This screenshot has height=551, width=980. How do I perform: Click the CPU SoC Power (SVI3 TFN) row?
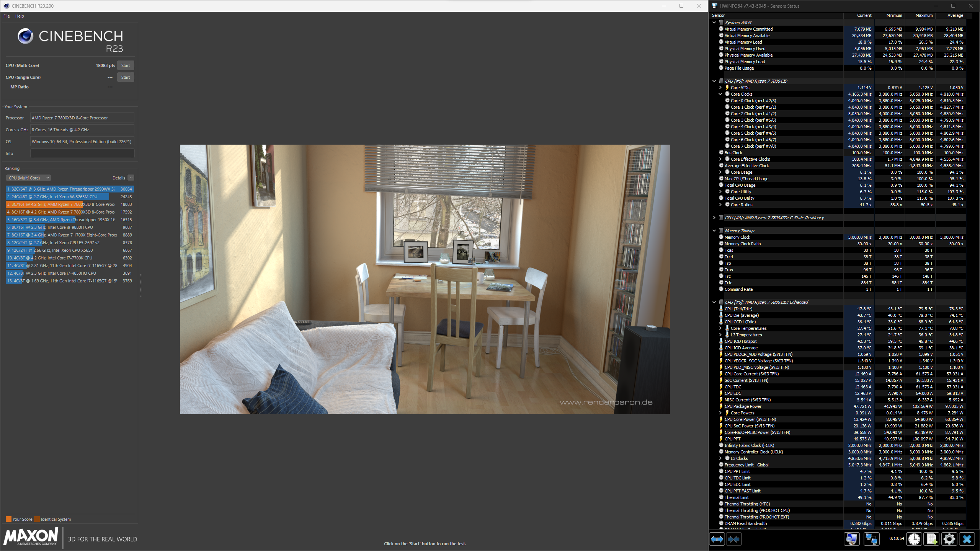pos(838,426)
